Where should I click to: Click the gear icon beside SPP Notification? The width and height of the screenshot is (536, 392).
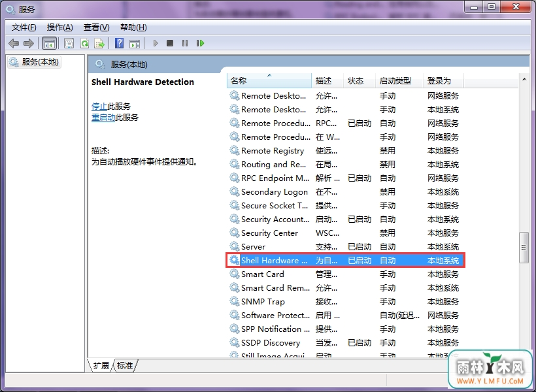(234, 329)
